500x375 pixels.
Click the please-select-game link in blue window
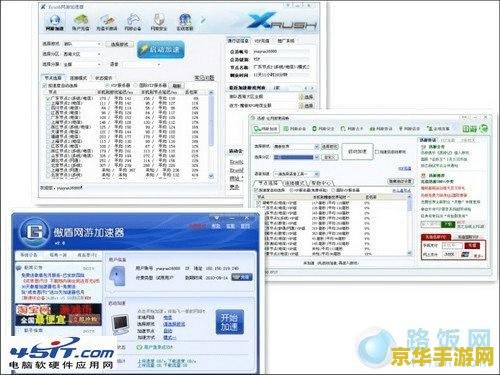[x=174, y=324]
